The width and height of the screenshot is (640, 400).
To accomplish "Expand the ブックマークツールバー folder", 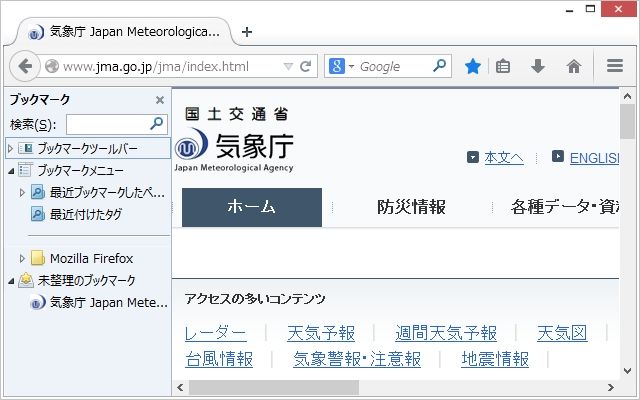I will tap(11, 149).
